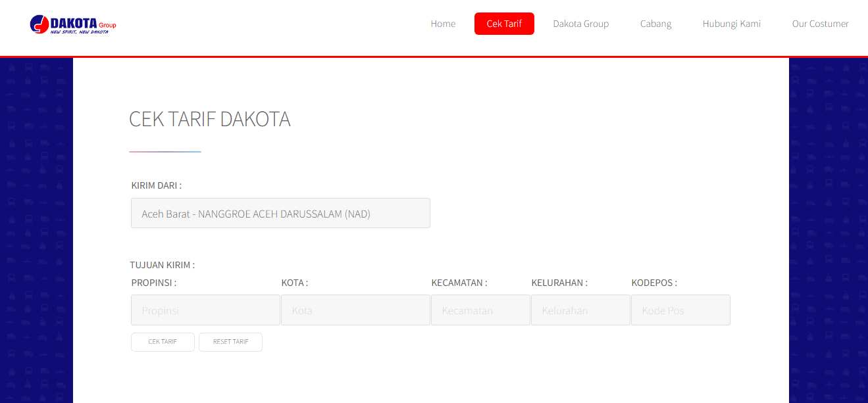Screen dimensions: 868x403
Task: Click the KODEPOS label text
Action: click(654, 283)
